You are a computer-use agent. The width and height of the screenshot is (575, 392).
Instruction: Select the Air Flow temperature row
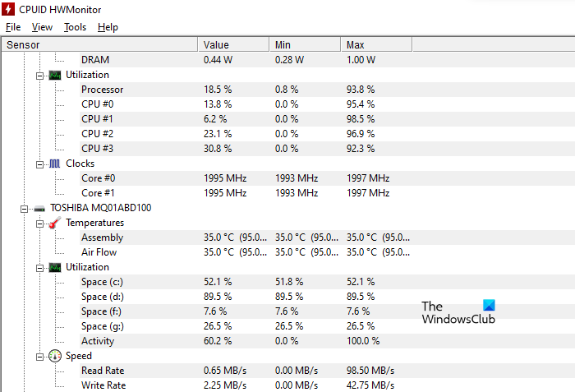pyautogui.click(x=99, y=252)
